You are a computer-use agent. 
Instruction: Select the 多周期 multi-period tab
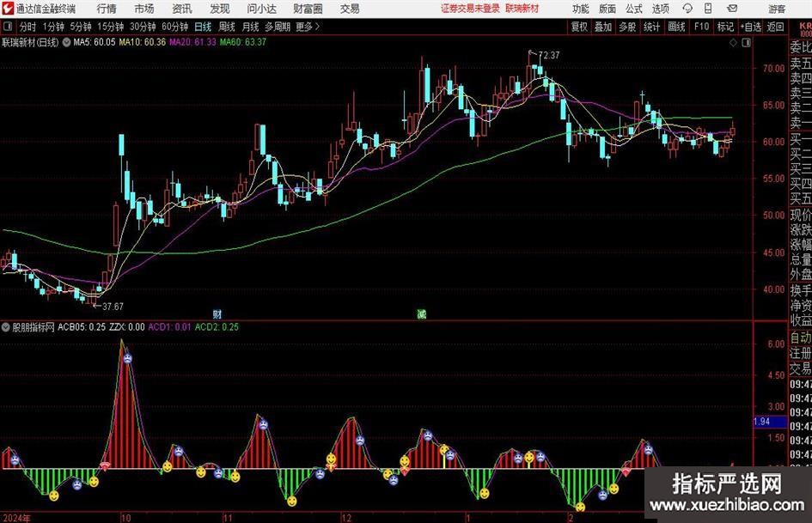click(x=278, y=27)
